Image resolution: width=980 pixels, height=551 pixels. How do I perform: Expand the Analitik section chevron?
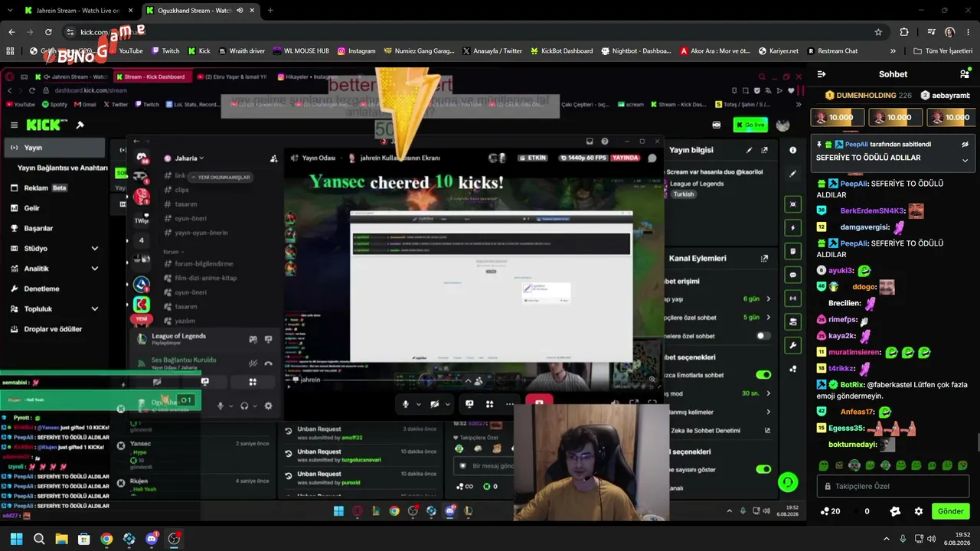point(95,269)
